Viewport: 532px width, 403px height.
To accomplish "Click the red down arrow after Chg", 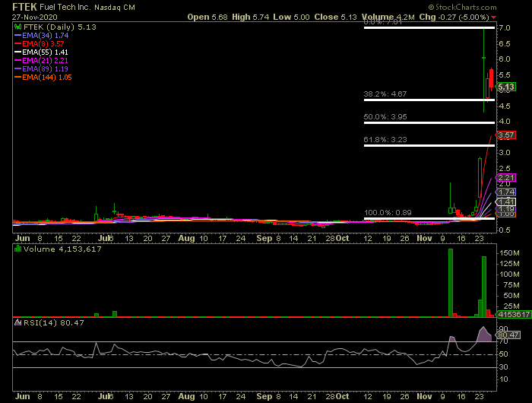I will coord(493,17).
